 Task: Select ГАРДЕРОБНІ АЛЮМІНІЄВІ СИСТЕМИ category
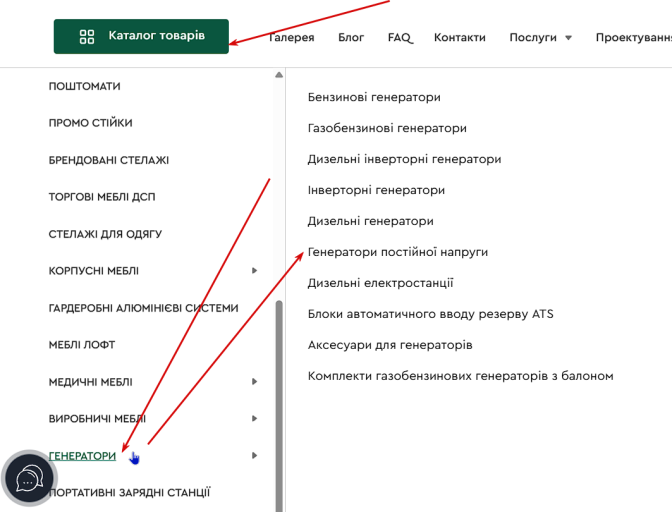tap(144, 308)
